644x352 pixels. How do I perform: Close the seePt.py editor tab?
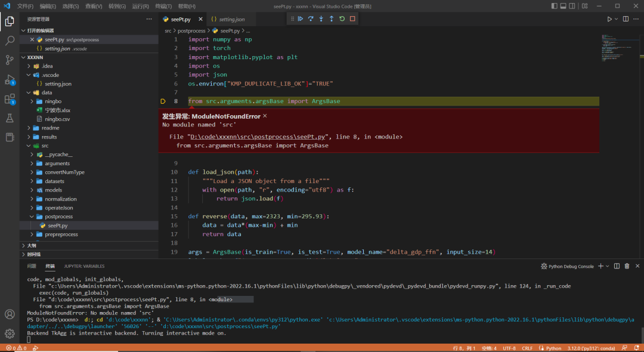(200, 19)
